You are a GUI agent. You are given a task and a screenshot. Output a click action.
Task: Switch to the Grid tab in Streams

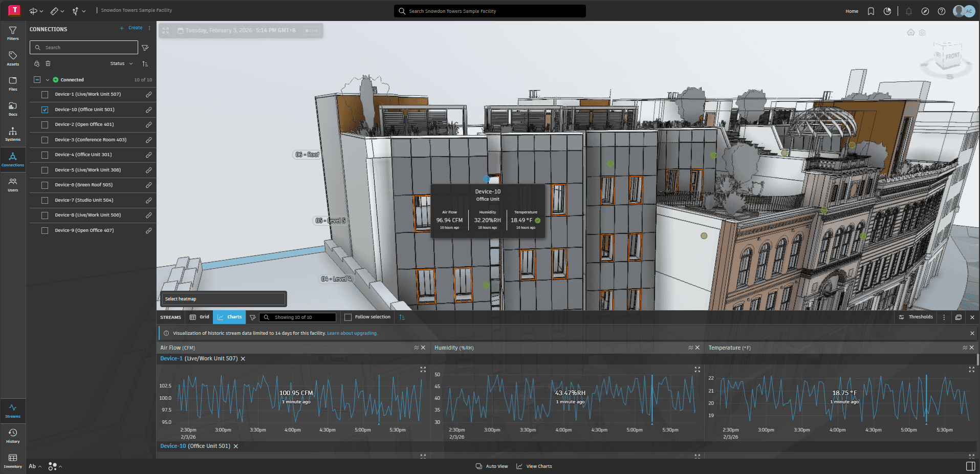(x=199, y=317)
